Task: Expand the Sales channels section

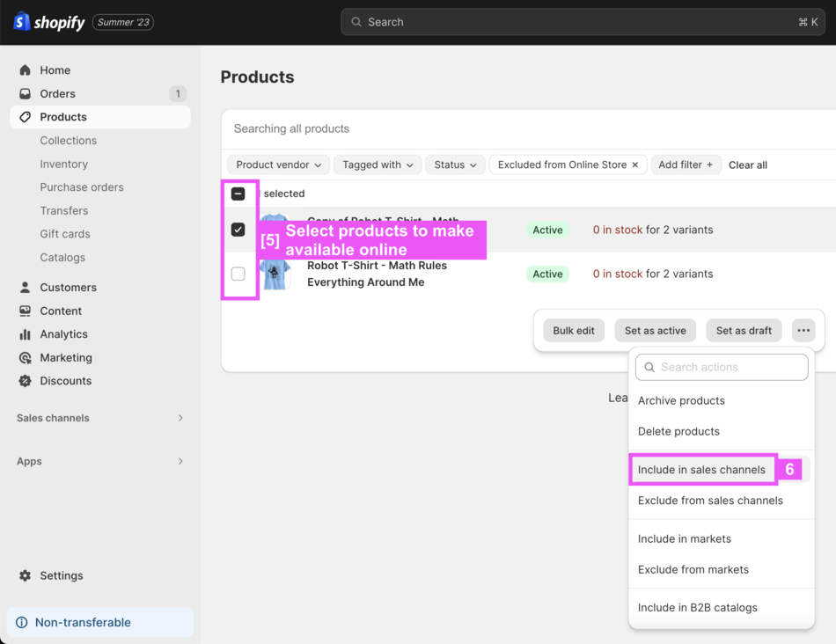Action: (100, 418)
